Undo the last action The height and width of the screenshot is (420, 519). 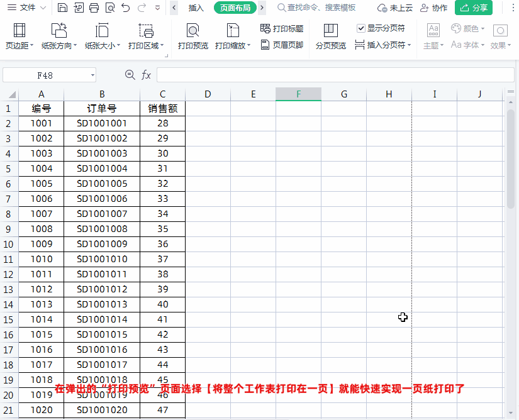coord(126,8)
